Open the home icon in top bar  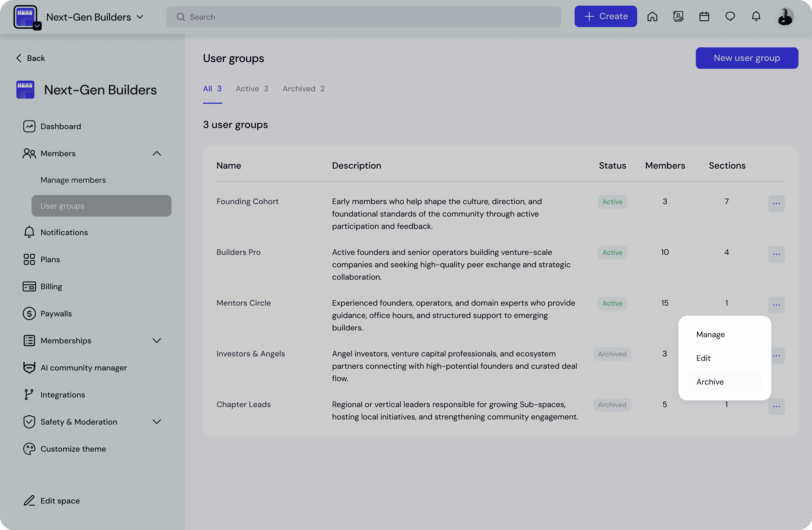pyautogui.click(x=652, y=16)
